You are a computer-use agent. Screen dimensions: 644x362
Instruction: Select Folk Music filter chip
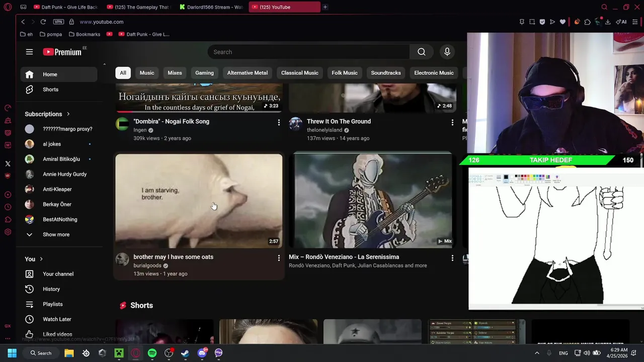point(345,73)
